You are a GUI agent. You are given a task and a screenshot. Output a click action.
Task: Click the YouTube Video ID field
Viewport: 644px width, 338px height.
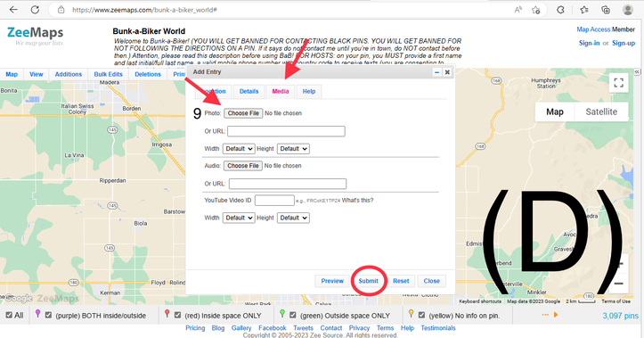click(274, 201)
